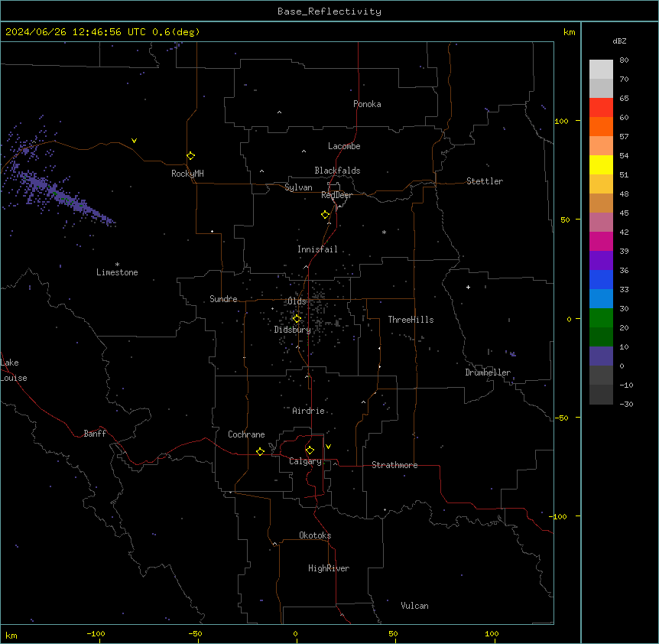Click the 100 km tick on right axis

[x=561, y=121]
